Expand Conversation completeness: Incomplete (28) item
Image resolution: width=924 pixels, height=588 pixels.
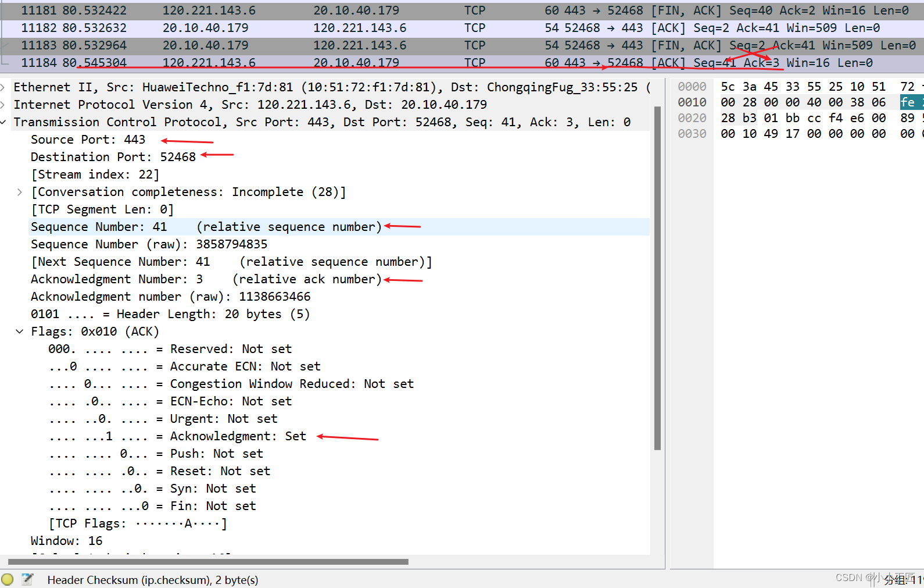(x=20, y=192)
